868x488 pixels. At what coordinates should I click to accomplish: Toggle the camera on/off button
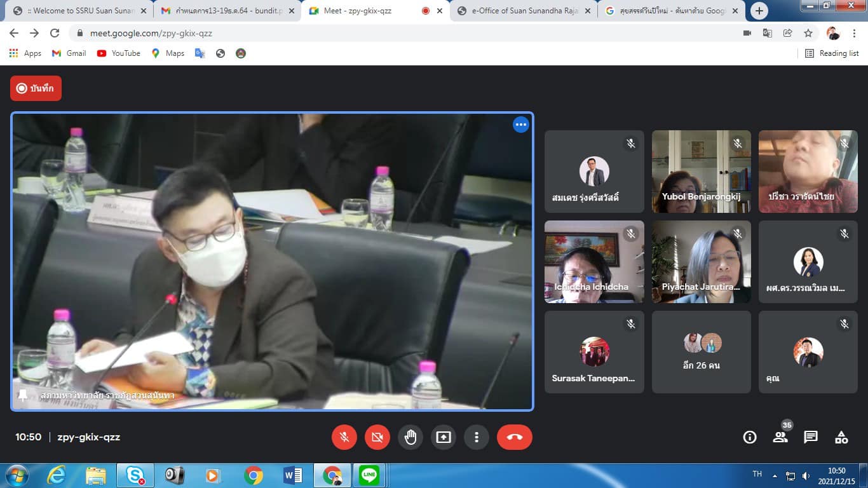(x=377, y=437)
